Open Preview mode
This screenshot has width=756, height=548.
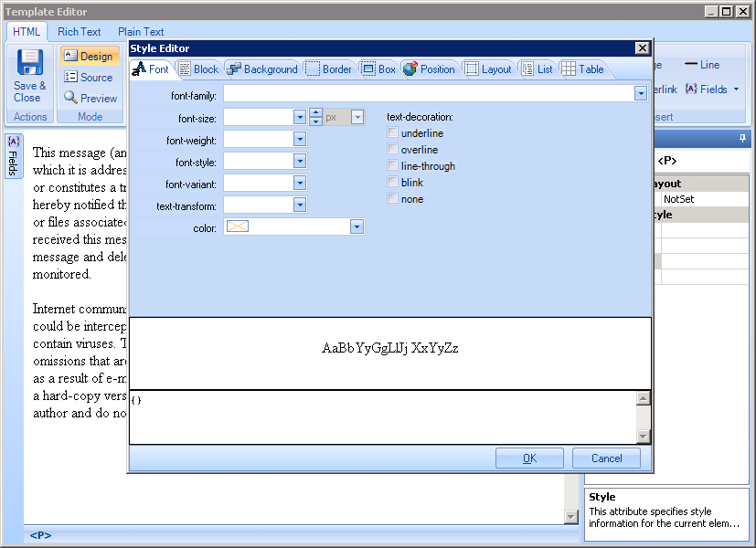90,99
